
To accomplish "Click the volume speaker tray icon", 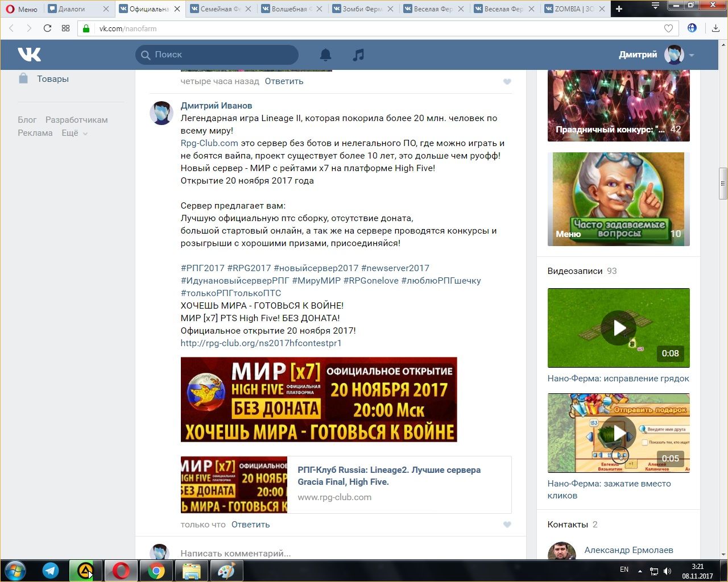I will click(x=667, y=571).
